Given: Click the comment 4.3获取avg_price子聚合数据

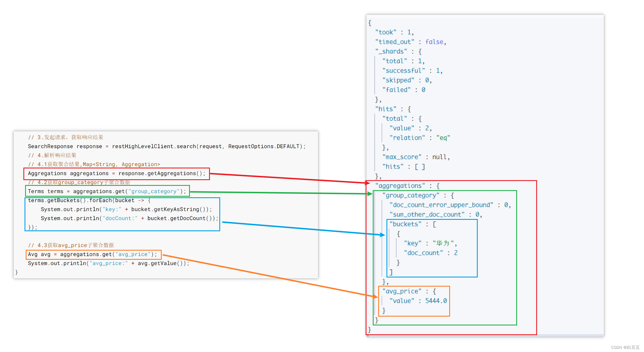Looking at the screenshot, I should (x=71, y=245).
